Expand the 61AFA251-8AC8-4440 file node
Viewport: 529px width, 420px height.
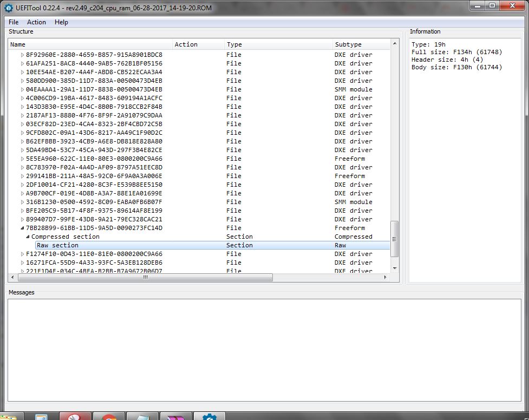click(22, 63)
